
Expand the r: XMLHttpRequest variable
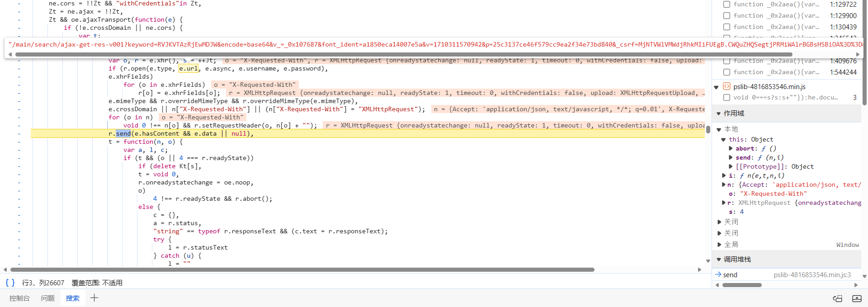(724, 203)
